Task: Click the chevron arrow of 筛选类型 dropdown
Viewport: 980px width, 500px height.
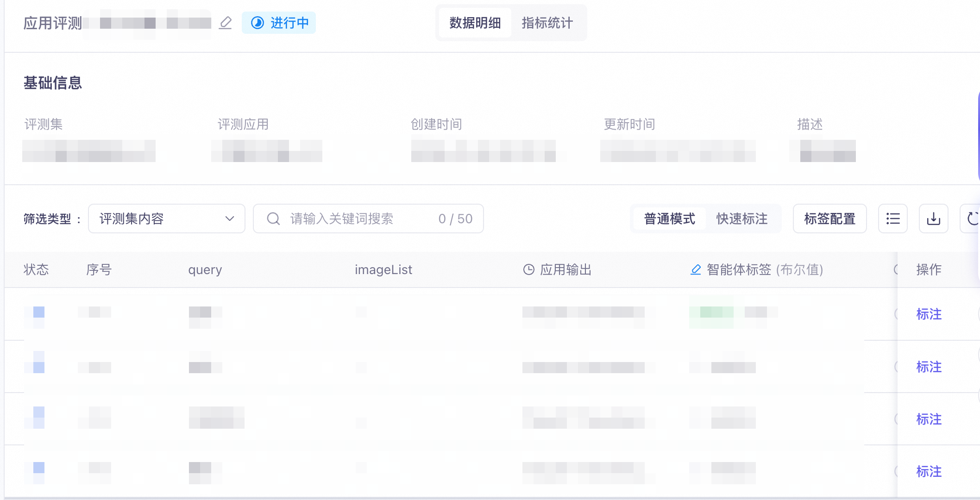Action: [230, 219]
